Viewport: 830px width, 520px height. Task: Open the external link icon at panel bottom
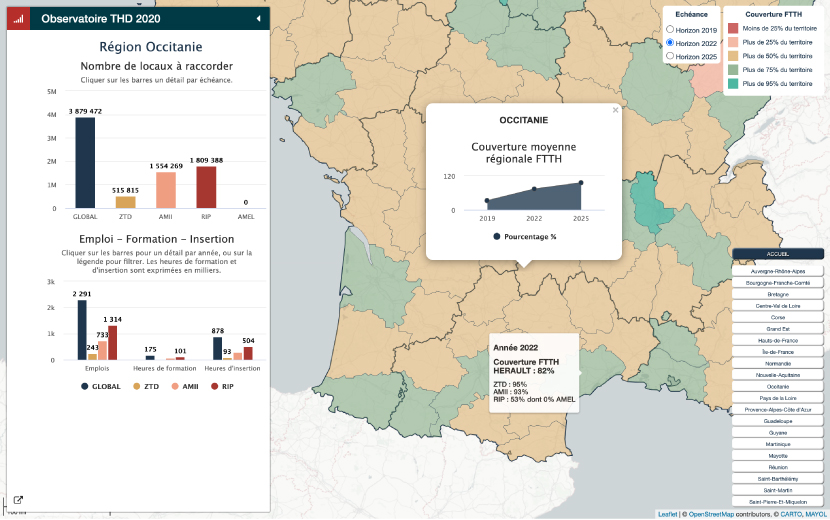(x=18, y=500)
